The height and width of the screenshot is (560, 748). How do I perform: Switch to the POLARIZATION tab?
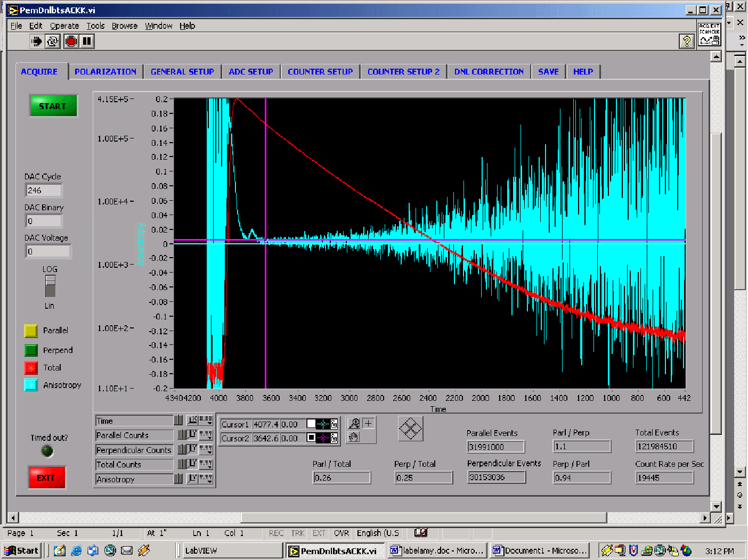[105, 71]
